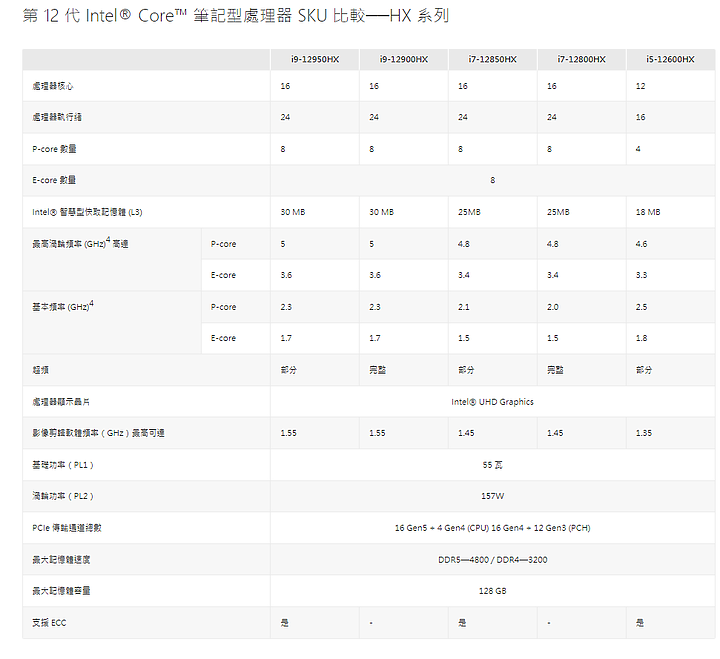The width and height of the screenshot is (720, 659).
Task: Select the i9-12900HX column header
Action: pos(404,59)
